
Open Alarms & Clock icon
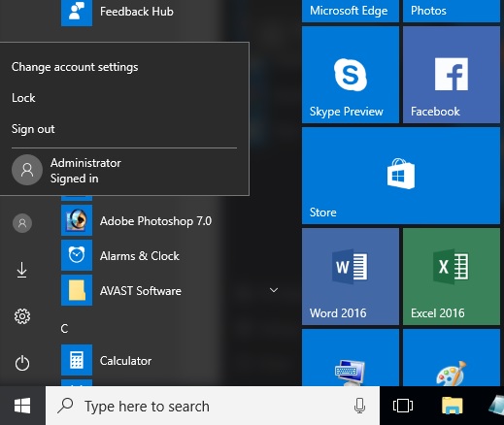[x=77, y=255]
